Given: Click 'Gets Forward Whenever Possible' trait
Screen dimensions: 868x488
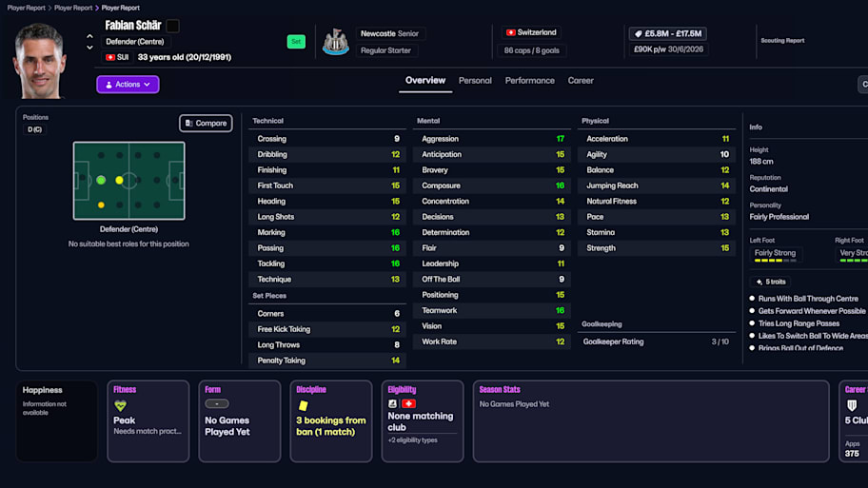Looking at the screenshot, I should coord(812,311).
